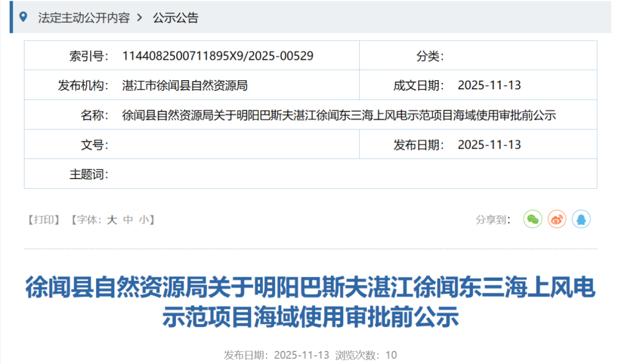This screenshot has height=364, width=618.
Task: Go to the 公示公告 breadcrumb section
Action: pyautogui.click(x=175, y=18)
